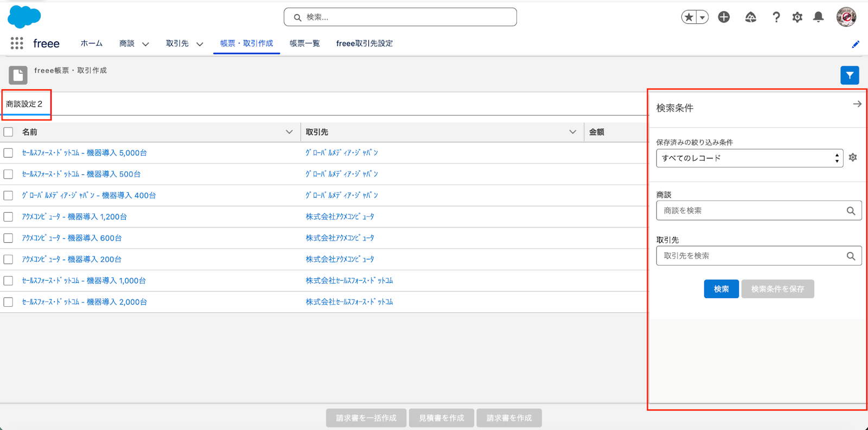Select the 帳票・取引作成 tab
Viewport: 868px width, 430px height.
247,43
